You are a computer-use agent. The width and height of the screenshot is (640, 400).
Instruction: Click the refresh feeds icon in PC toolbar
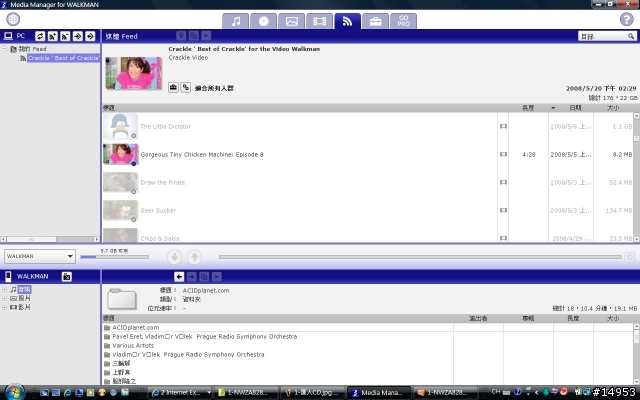click(40, 36)
